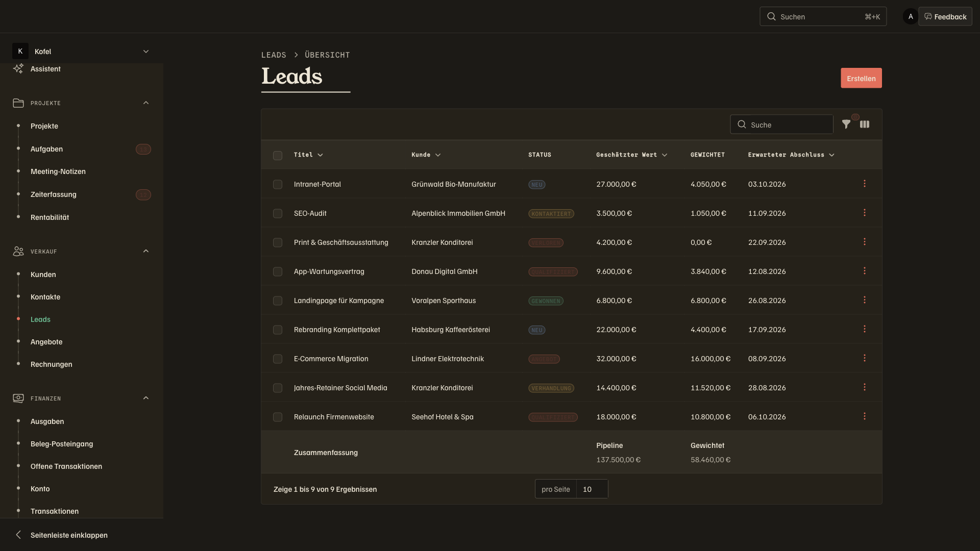Click the collapse sidebar arrow icon
Viewport: 980px width, 551px height.
[18, 535]
